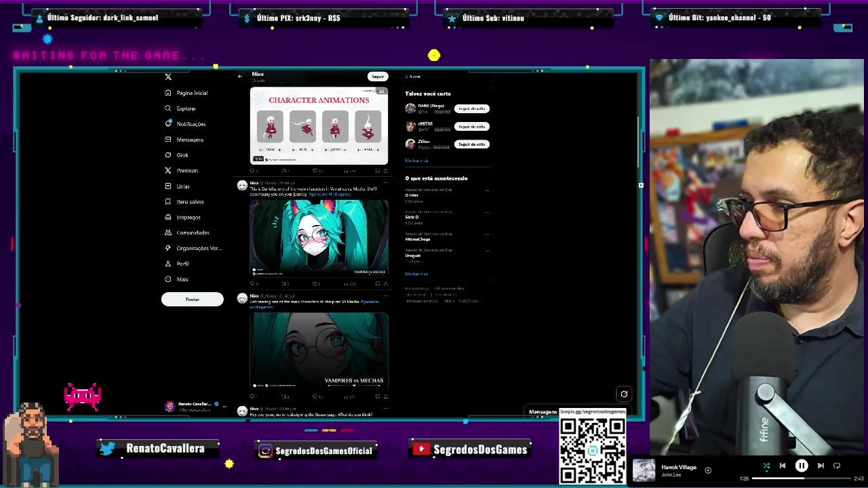Screen dimensions: 868x488
Task: Open the Grok icon in sidebar
Action: (168, 155)
